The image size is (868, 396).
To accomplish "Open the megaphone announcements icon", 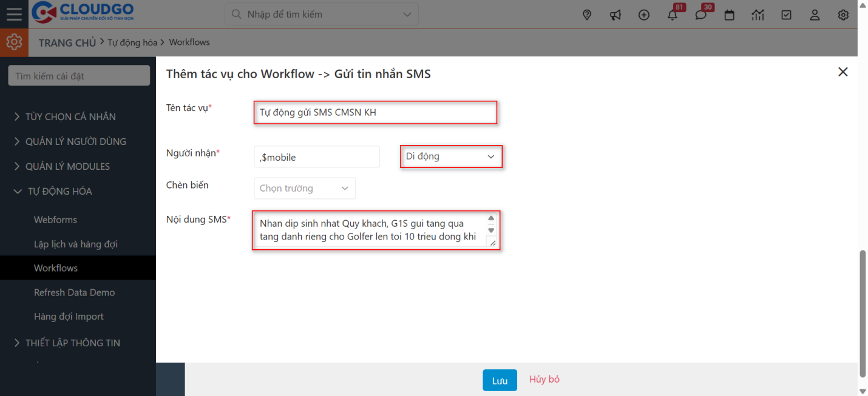I will point(615,15).
